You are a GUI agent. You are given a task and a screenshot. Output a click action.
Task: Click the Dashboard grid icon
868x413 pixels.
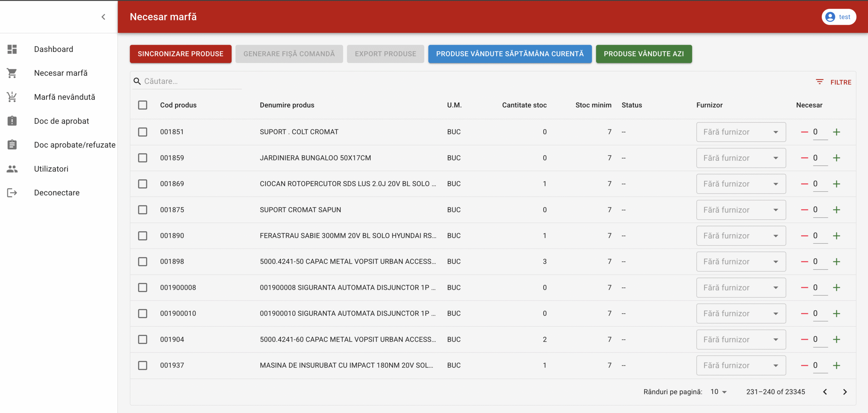[12, 49]
